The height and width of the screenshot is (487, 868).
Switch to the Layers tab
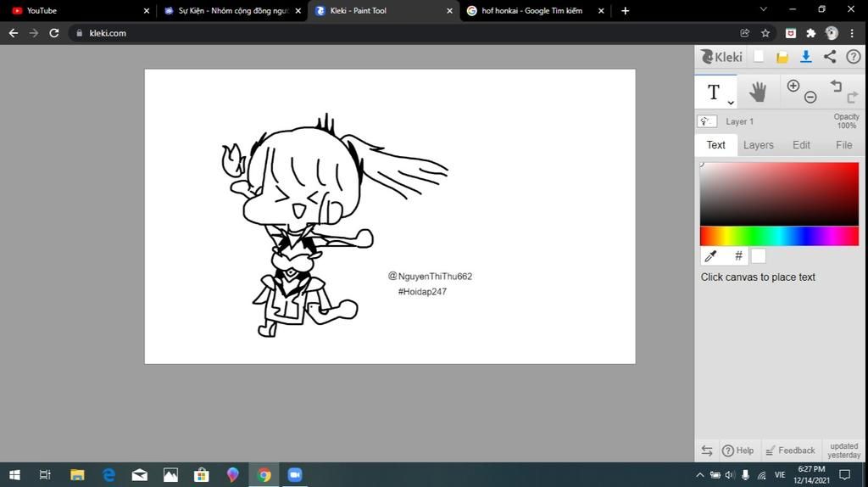tap(759, 145)
